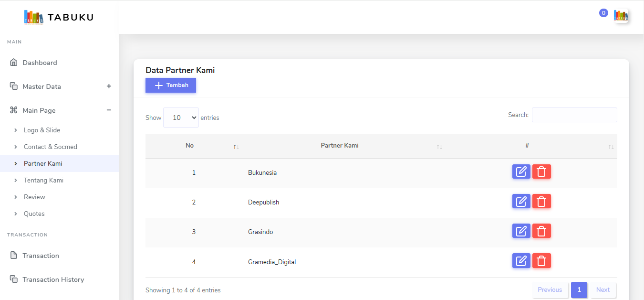This screenshot has width=644, height=300.
Task: Delete the Bukunesia partner row
Action: pos(541,171)
